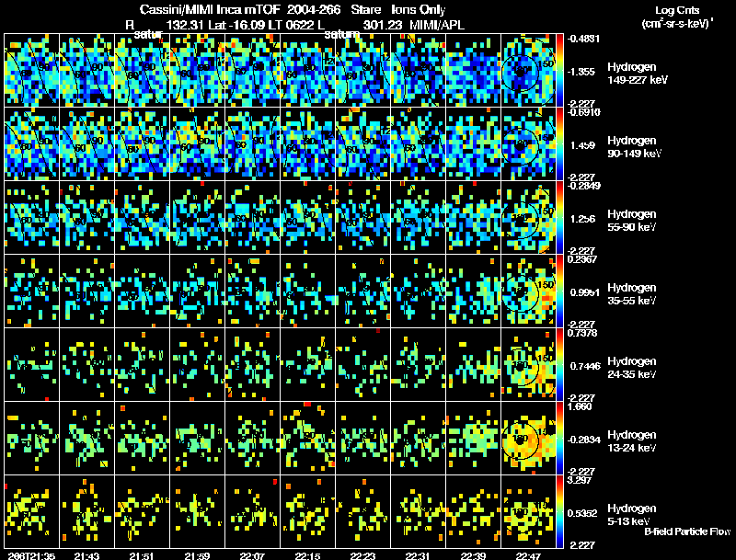This screenshot has width=736, height=560.
Task: Select the 13-24 keV image panel at 21:35
Action: coord(32,438)
